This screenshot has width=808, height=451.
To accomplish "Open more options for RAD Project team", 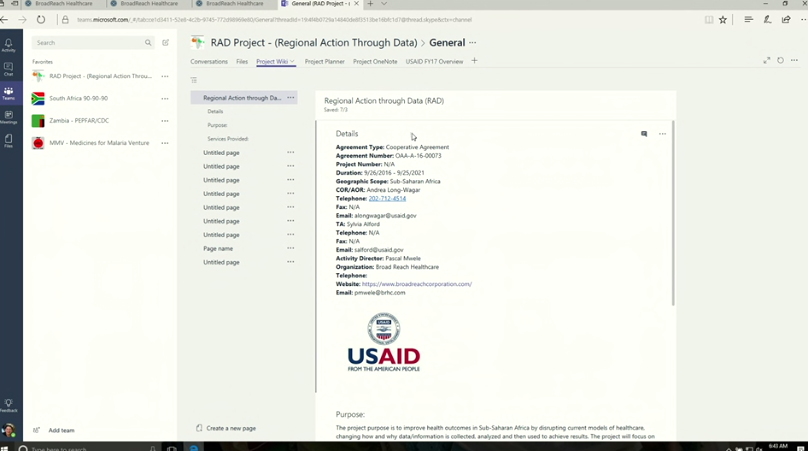I will tap(165, 76).
